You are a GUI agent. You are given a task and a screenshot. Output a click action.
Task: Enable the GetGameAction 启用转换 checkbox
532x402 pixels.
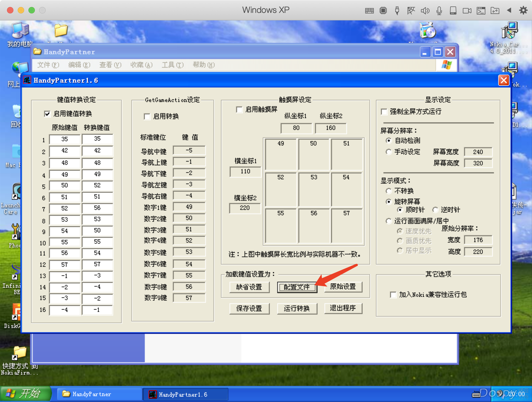pos(147,116)
